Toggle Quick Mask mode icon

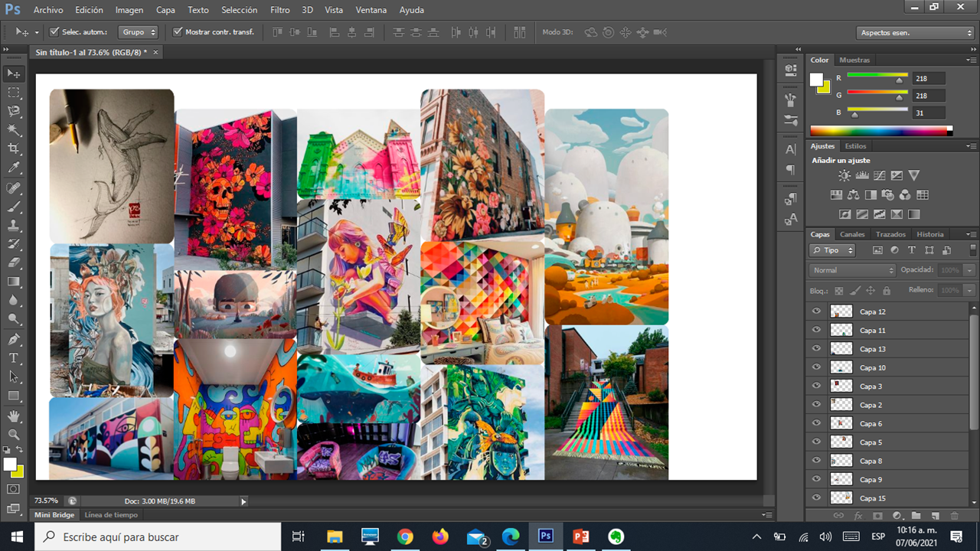[x=14, y=489]
